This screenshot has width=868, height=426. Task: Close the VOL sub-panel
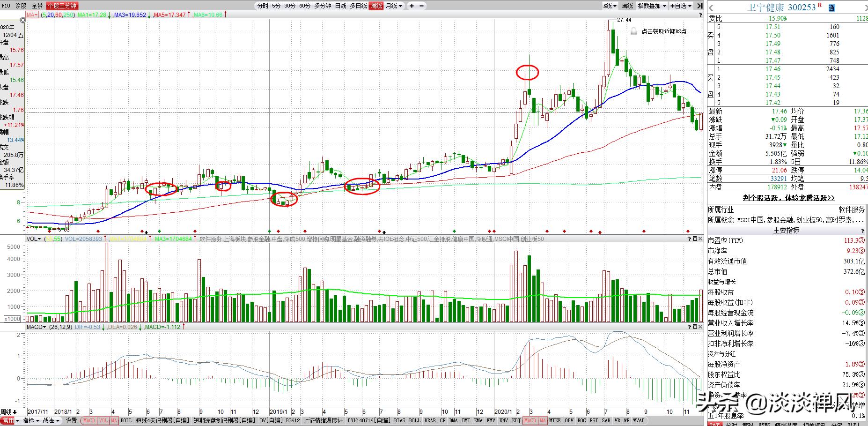click(701, 239)
